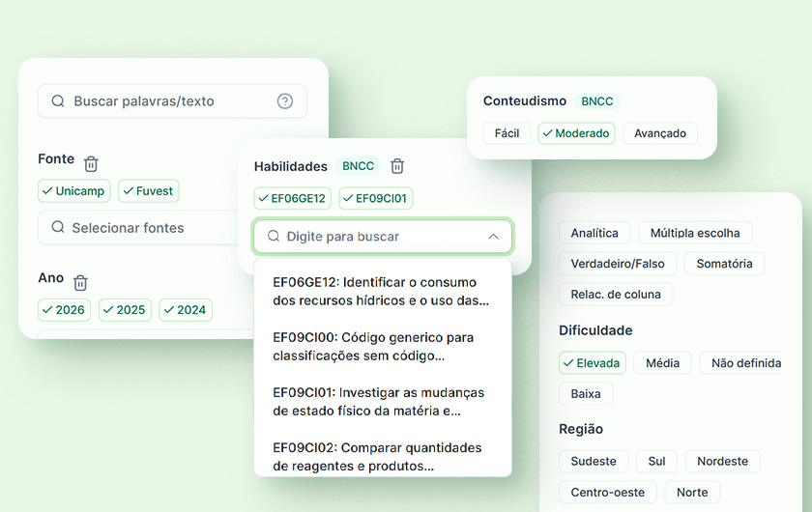Open the Selecionar fontes search field
The height and width of the screenshot is (512, 812).
(139, 227)
